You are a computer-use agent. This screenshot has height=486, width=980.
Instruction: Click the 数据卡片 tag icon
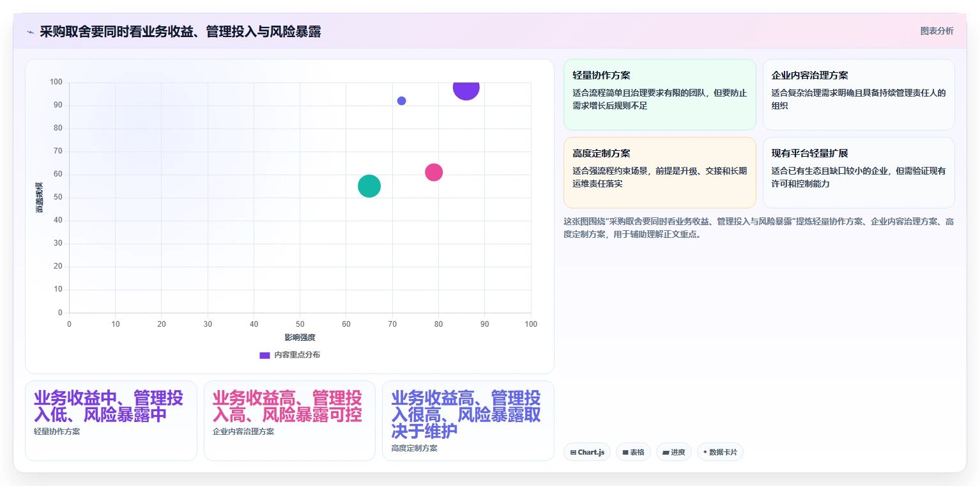[705, 452]
